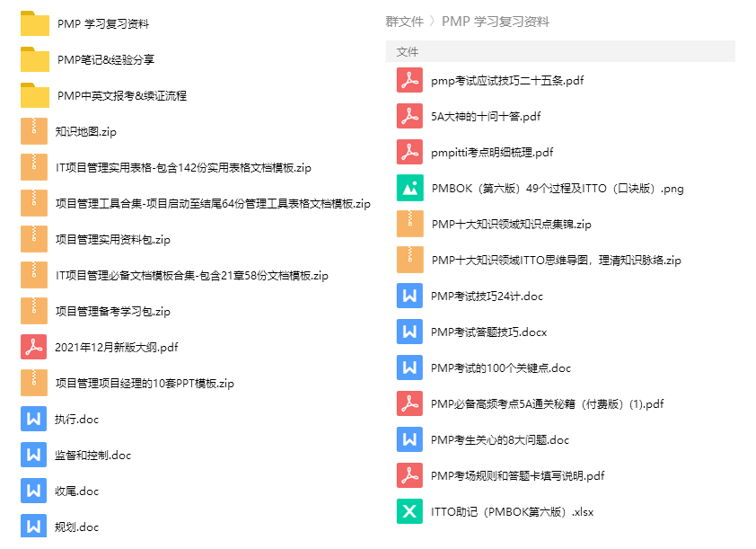The width and height of the screenshot is (756, 549).
Task: Click the PDF icon for pmp考试应试技巧二十五条.pdf
Action: [x=409, y=80]
